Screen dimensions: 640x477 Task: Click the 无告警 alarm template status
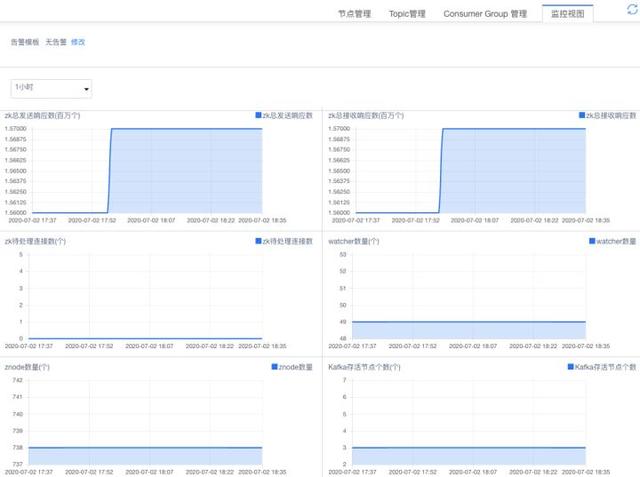pos(55,42)
